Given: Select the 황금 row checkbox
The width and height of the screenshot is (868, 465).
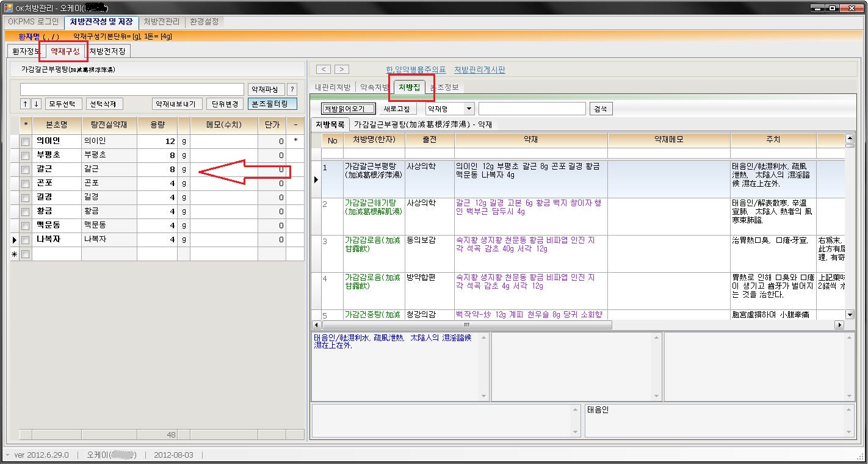Looking at the screenshot, I should 26,212.
